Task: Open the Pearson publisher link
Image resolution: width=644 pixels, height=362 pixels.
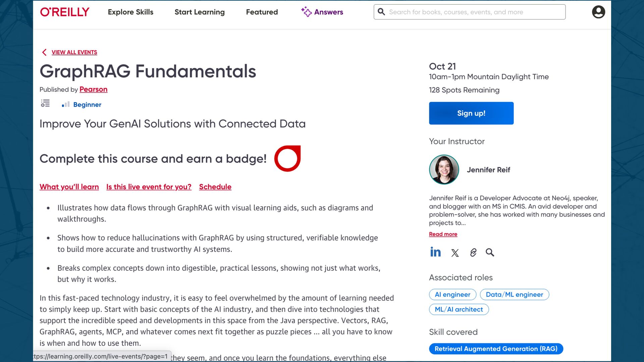Action: click(x=93, y=89)
